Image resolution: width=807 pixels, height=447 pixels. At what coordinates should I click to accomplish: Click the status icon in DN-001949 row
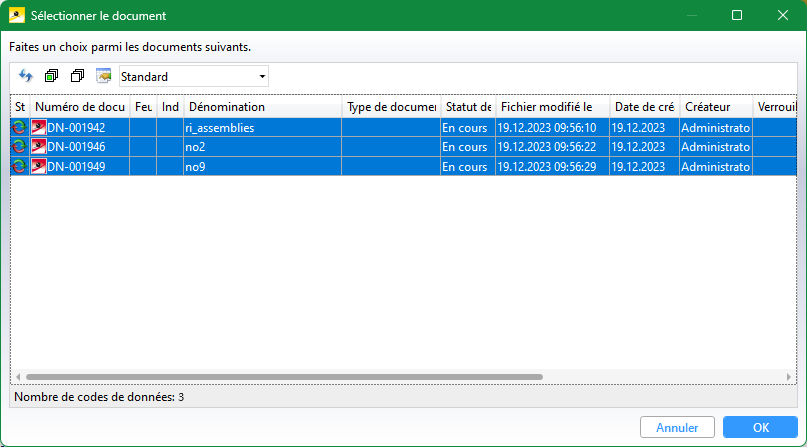click(x=19, y=165)
